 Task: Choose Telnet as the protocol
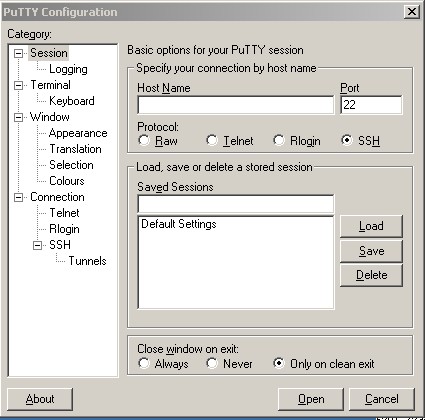pos(212,140)
